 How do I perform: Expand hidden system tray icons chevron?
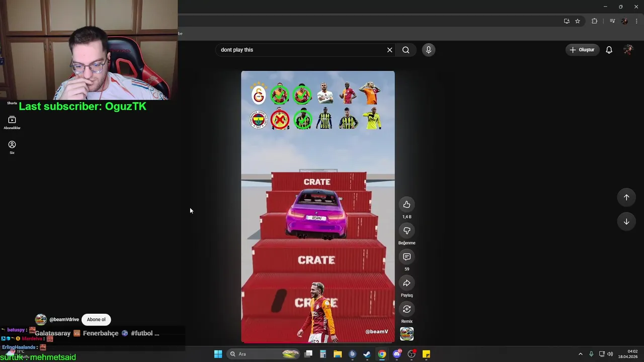(580, 354)
